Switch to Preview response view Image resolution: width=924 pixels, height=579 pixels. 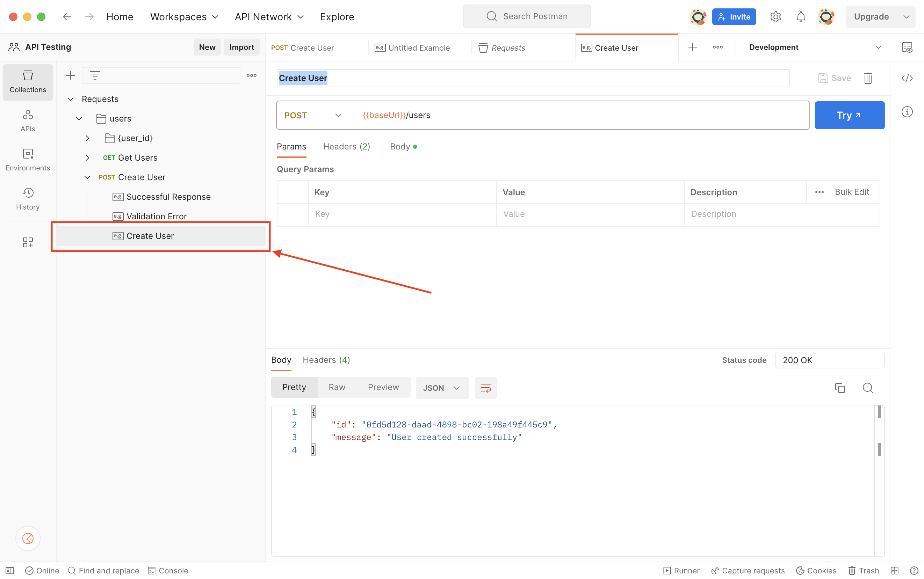coord(383,387)
